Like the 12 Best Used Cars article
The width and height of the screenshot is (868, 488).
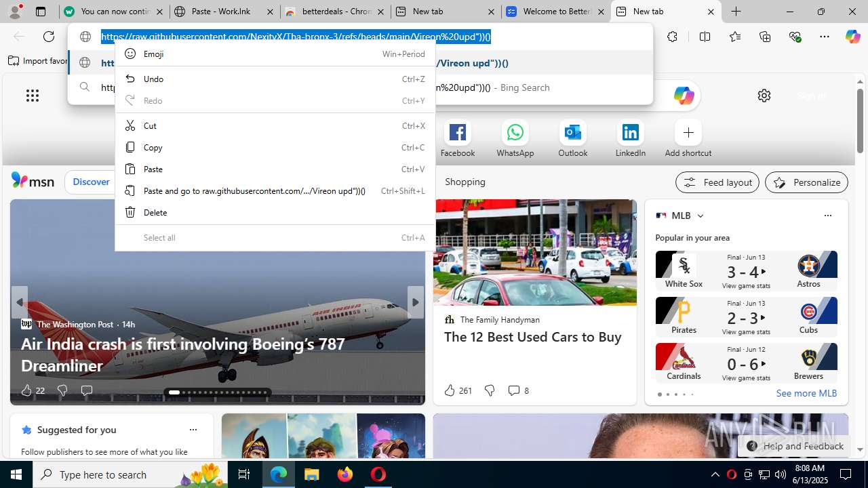coord(457,390)
